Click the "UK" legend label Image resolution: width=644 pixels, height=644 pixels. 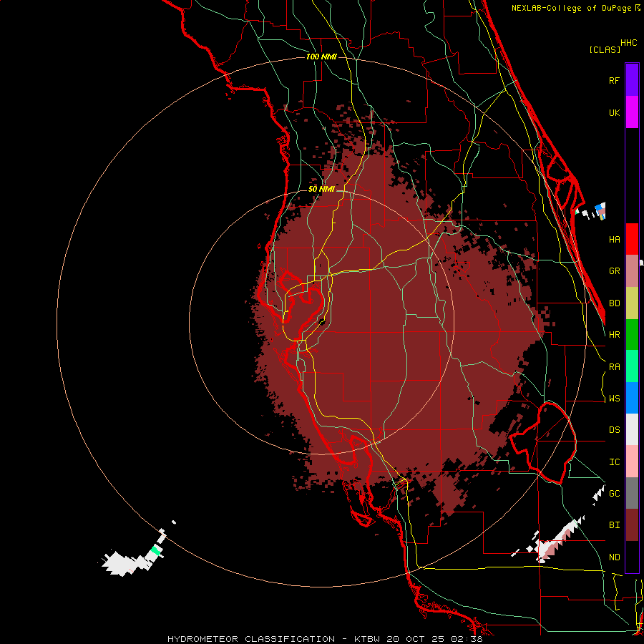[x=614, y=112]
